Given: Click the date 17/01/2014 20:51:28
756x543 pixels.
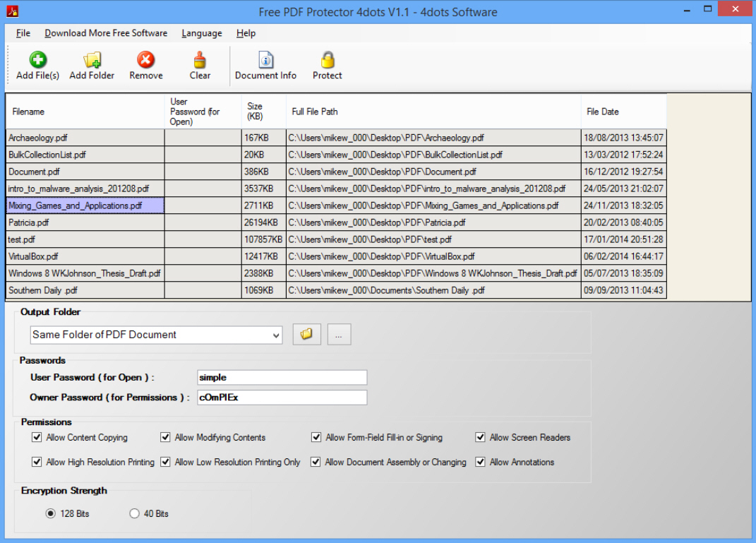Looking at the screenshot, I should point(624,239).
